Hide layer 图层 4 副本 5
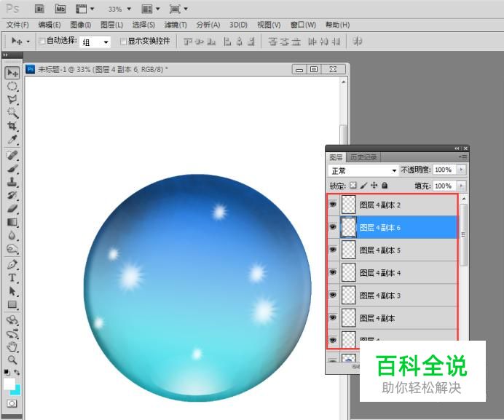The height and width of the screenshot is (420, 504). coord(333,250)
